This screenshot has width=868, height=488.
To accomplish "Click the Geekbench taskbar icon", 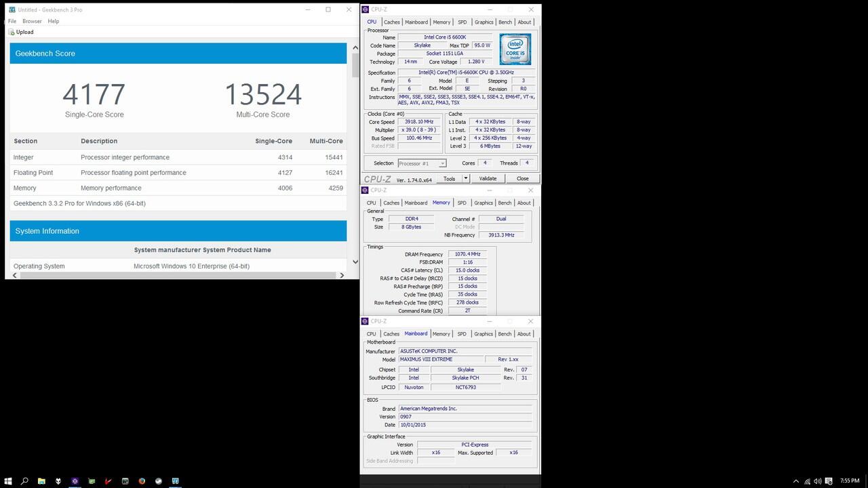I will (175, 481).
